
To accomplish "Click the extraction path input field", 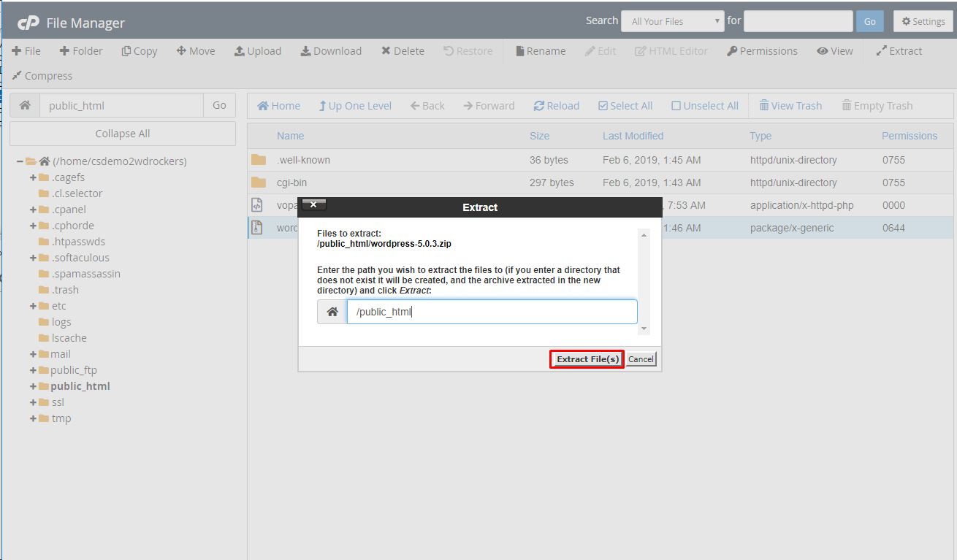I will (x=492, y=312).
